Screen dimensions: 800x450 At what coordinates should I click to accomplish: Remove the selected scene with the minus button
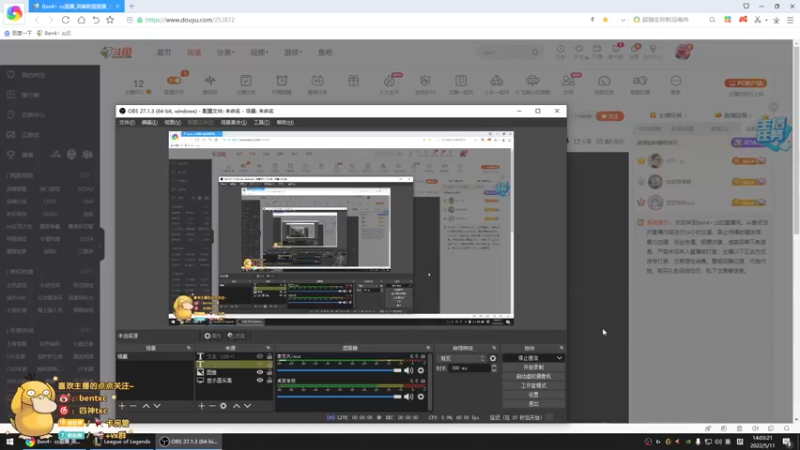click(x=133, y=406)
